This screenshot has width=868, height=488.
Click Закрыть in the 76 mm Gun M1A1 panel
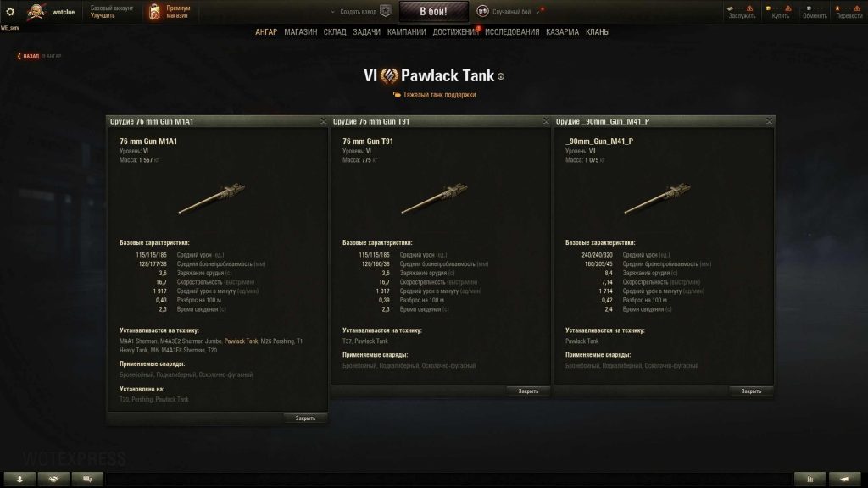(x=305, y=419)
